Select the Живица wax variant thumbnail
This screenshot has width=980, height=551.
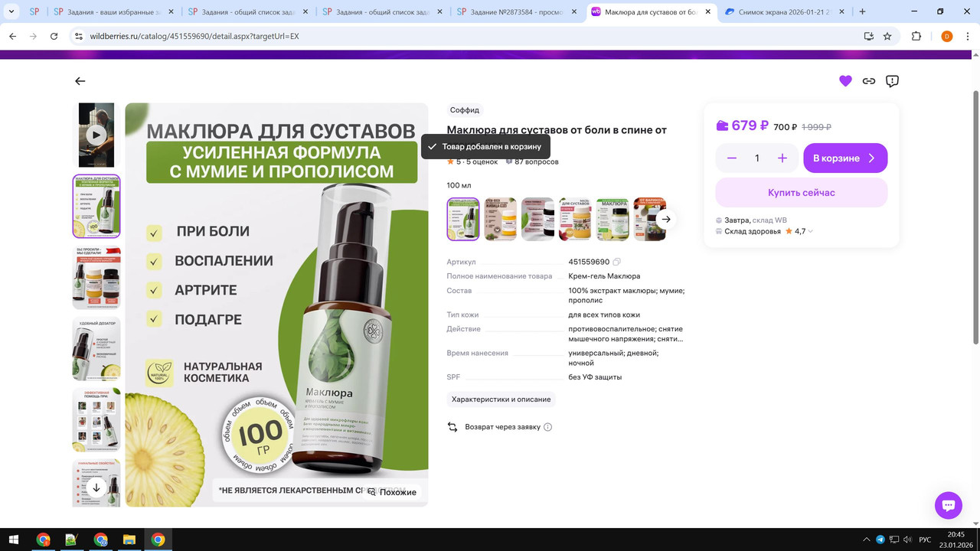point(501,220)
